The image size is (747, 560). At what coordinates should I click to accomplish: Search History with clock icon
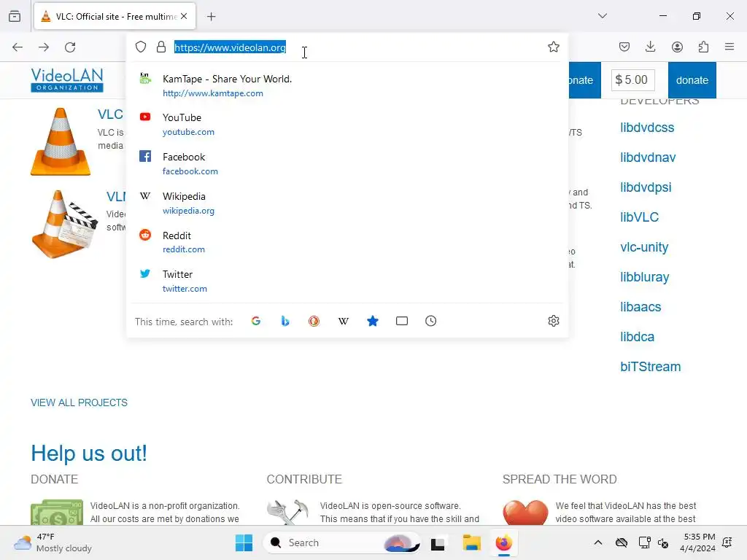coord(430,321)
